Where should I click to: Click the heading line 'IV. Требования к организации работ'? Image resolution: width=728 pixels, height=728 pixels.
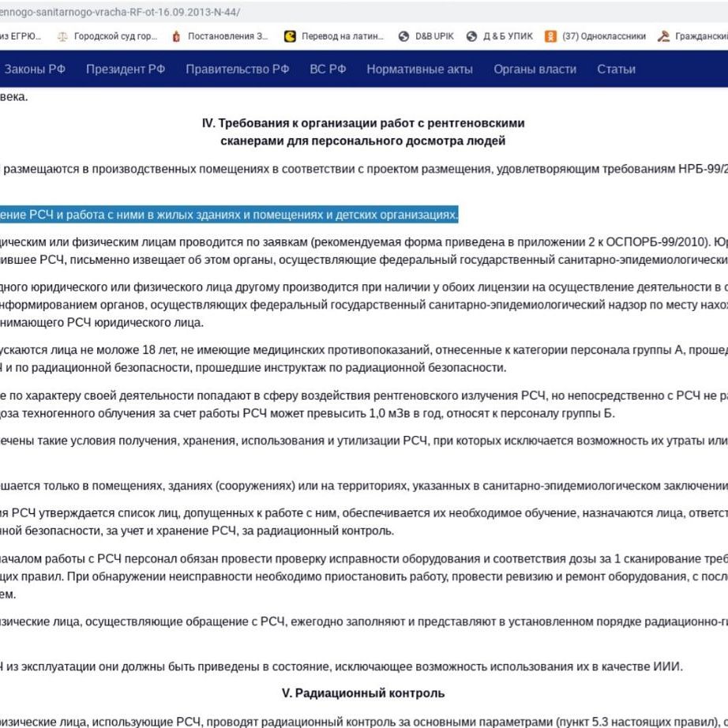(x=363, y=123)
